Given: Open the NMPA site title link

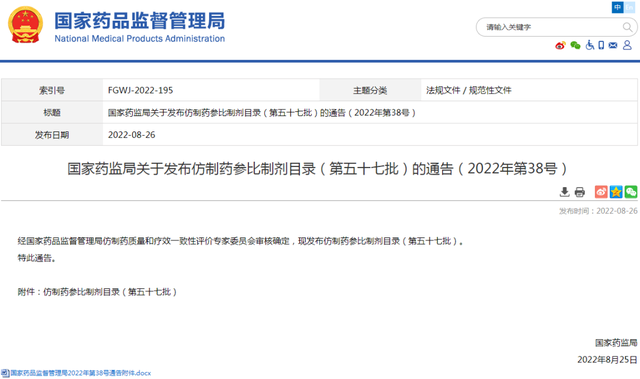Looking at the screenshot, I should pos(140,27).
